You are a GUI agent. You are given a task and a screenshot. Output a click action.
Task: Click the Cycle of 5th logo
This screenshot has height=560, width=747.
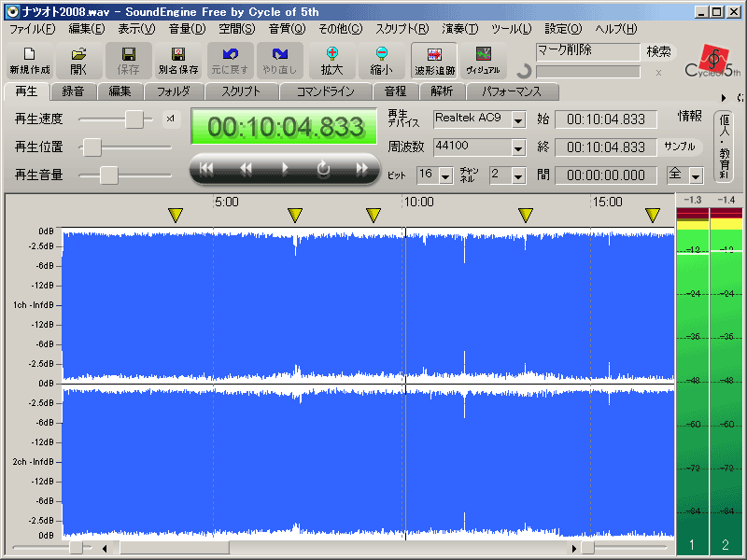coord(712,62)
